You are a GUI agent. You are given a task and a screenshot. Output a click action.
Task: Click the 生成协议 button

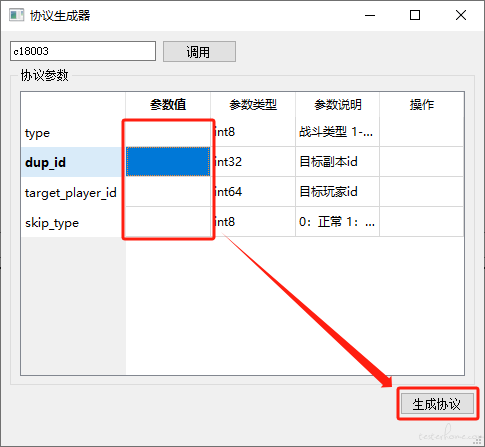[x=437, y=404]
